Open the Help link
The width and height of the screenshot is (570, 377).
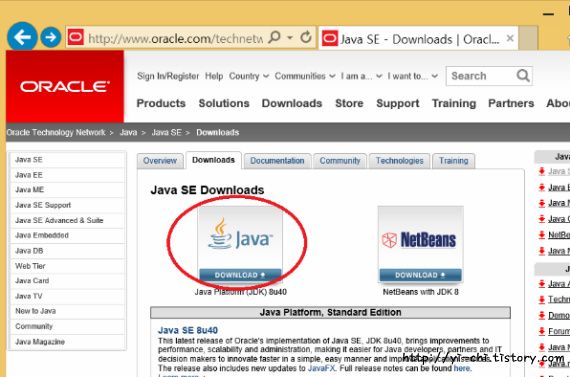[214, 76]
